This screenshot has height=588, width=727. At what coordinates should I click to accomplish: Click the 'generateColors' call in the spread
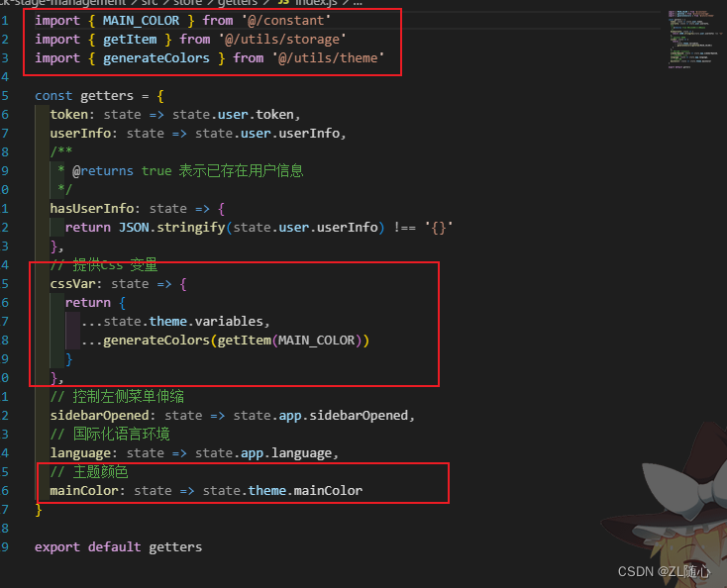click(156, 341)
